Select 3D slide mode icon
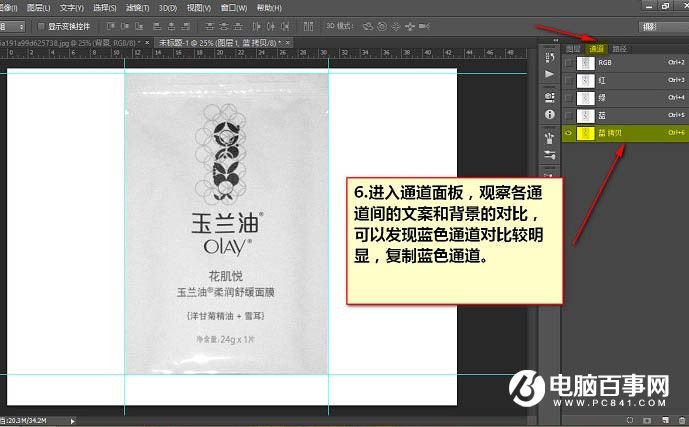Image resolution: width=689 pixels, height=427 pixels. [410, 26]
